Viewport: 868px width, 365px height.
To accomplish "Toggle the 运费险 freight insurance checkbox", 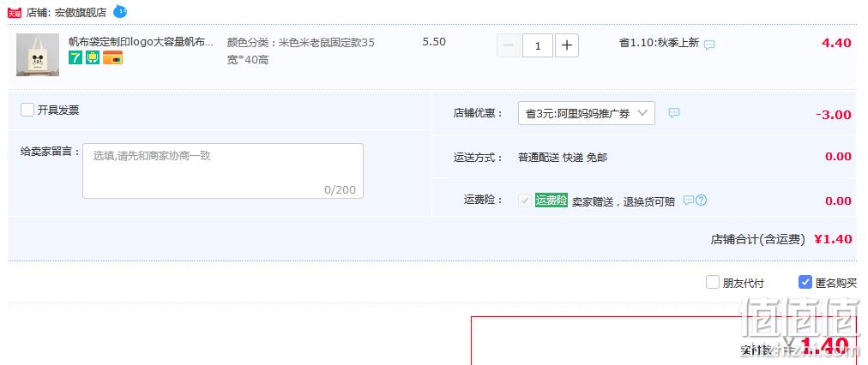I will tap(525, 200).
